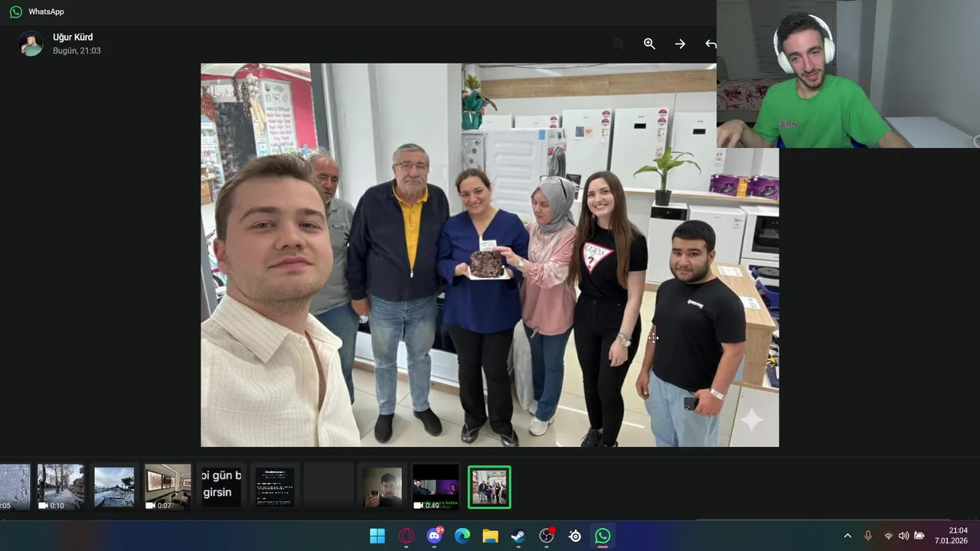This screenshot has height=551, width=980.
Task: Open the 0:49 video thumbnail
Action: pos(436,487)
